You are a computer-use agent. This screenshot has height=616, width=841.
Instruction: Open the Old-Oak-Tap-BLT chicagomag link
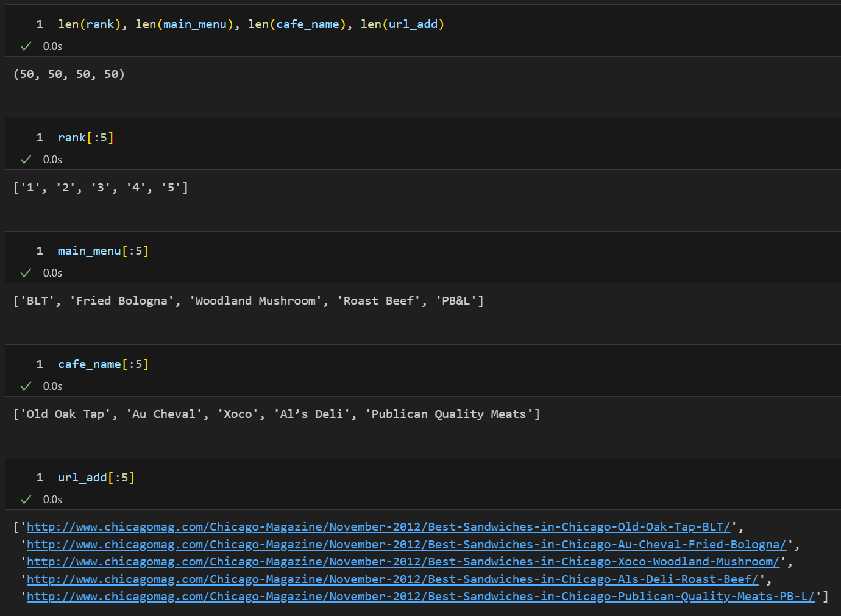[378, 527]
